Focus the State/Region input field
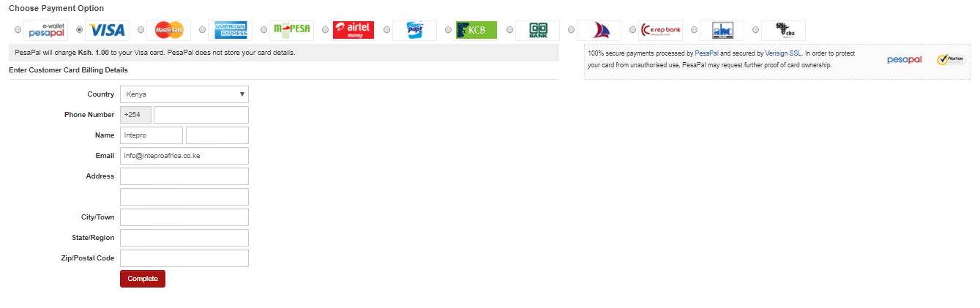This screenshot has height=308, width=980. pos(184,238)
